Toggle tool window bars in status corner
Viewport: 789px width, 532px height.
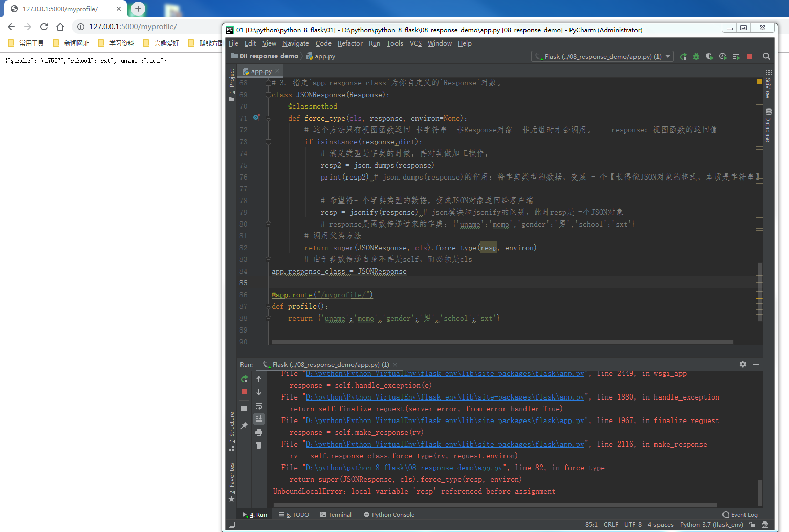(x=232, y=525)
